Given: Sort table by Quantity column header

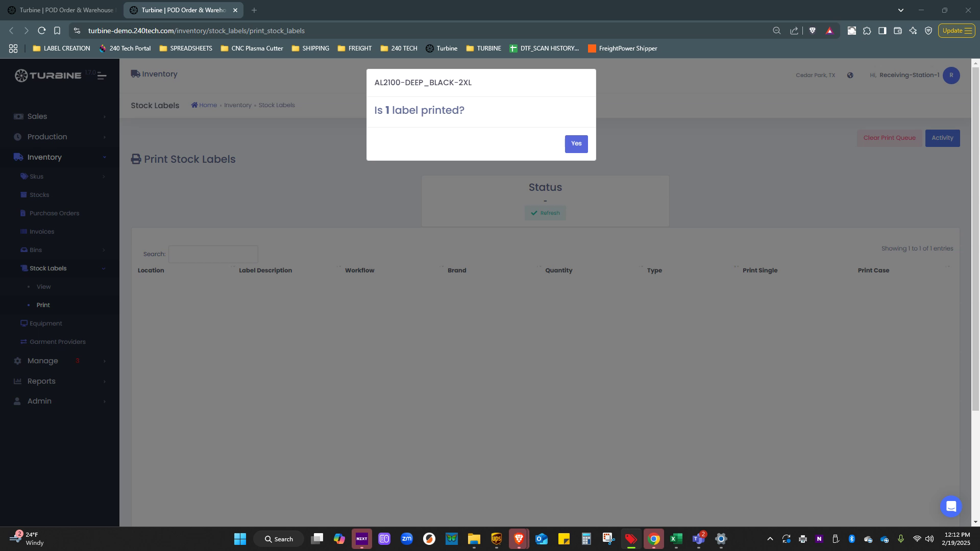Looking at the screenshot, I should pyautogui.click(x=558, y=270).
